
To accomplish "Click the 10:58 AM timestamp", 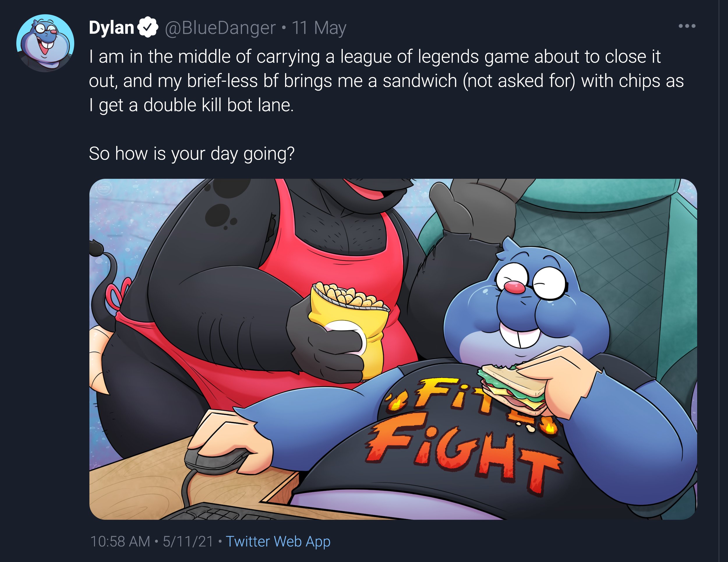I will point(120,541).
